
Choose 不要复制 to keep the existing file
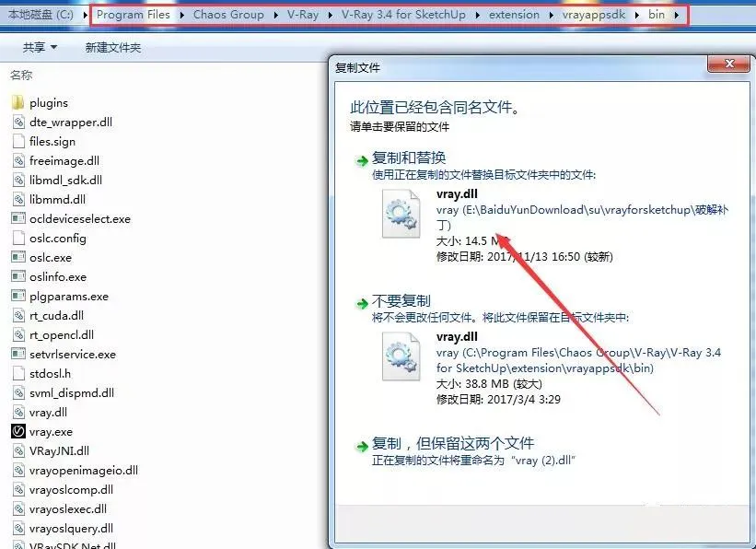click(401, 301)
